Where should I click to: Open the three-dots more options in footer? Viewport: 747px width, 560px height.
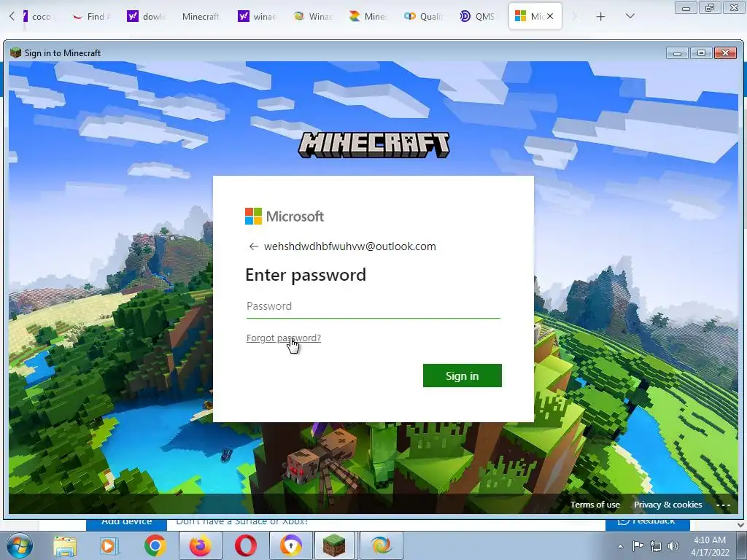point(723,505)
